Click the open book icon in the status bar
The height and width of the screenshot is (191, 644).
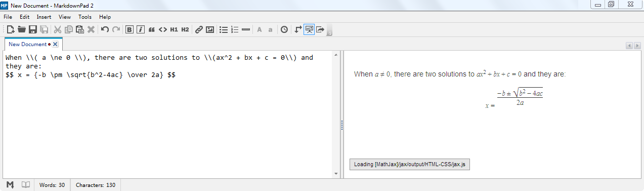[x=26, y=185]
